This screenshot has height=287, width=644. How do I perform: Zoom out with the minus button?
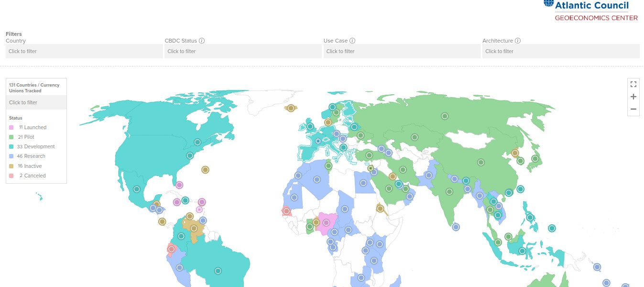click(633, 109)
